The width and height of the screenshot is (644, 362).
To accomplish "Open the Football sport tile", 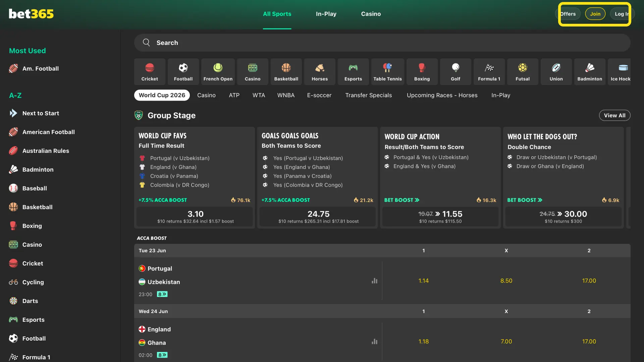I will pos(183,72).
